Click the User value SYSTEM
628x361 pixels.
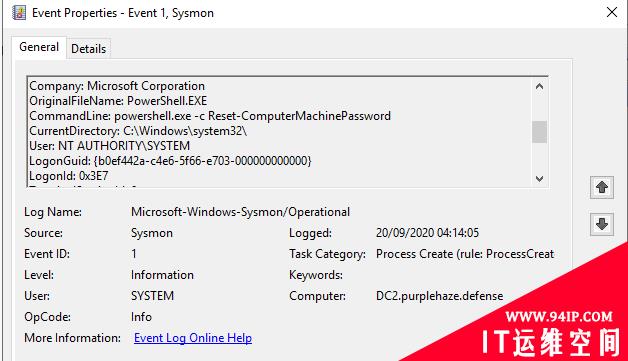pyautogui.click(x=152, y=296)
